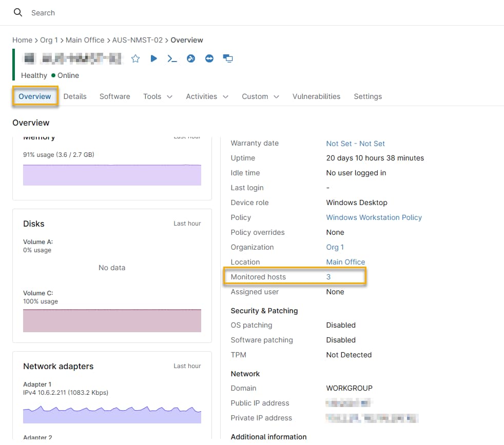Open the command-line terminal icon

point(172,58)
